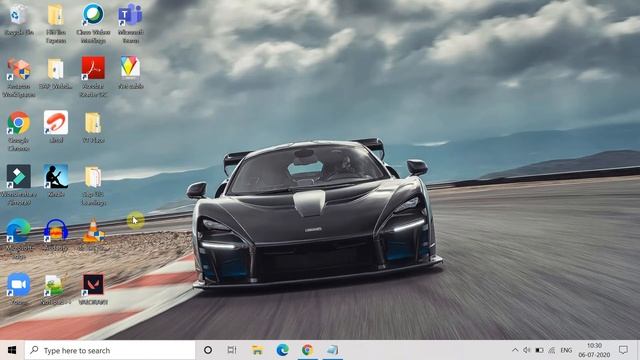Open File Explorer from the taskbar
This screenshot has width=640, height=360.
257,350
